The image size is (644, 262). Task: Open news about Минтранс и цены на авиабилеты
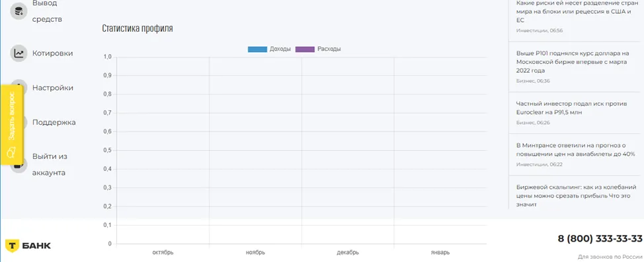576,150
